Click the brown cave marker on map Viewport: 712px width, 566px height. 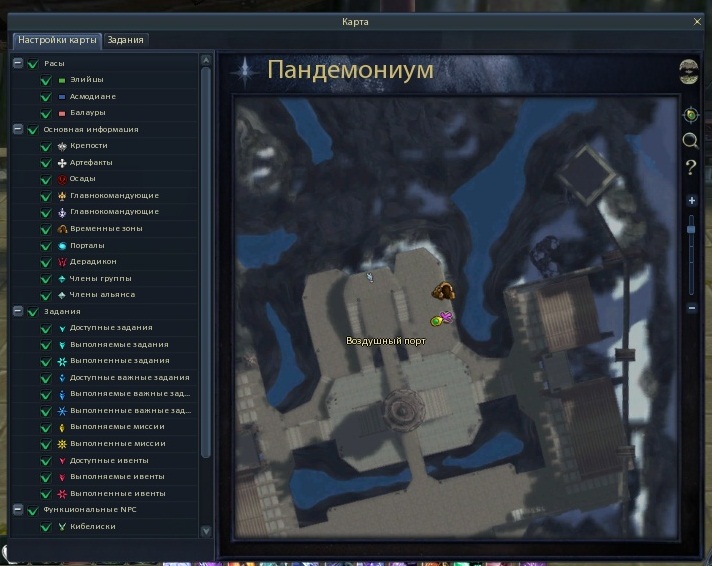tap(443, 291)
